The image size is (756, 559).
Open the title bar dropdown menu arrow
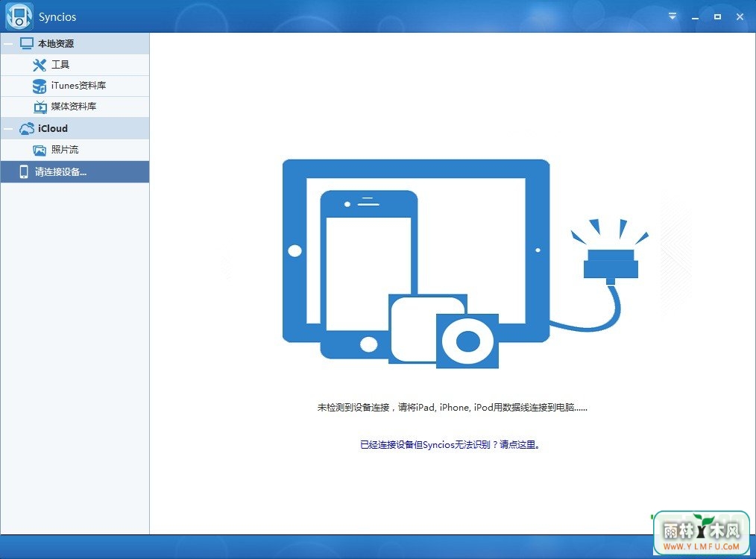coord(672,16)
